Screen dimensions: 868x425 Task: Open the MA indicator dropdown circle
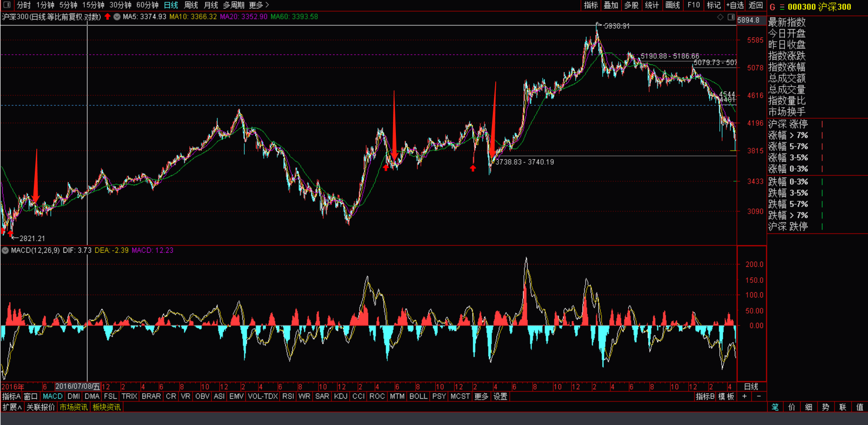(117, 17)
